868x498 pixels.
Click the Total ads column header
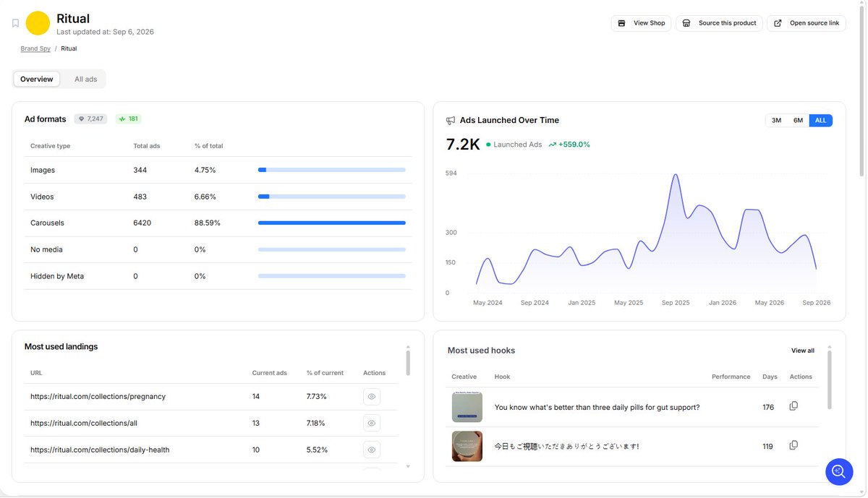pyautogui.click(x=147, y=146)
